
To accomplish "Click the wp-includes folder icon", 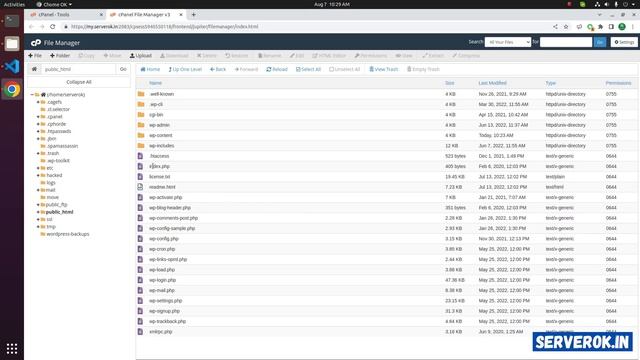I will [141, 146].
